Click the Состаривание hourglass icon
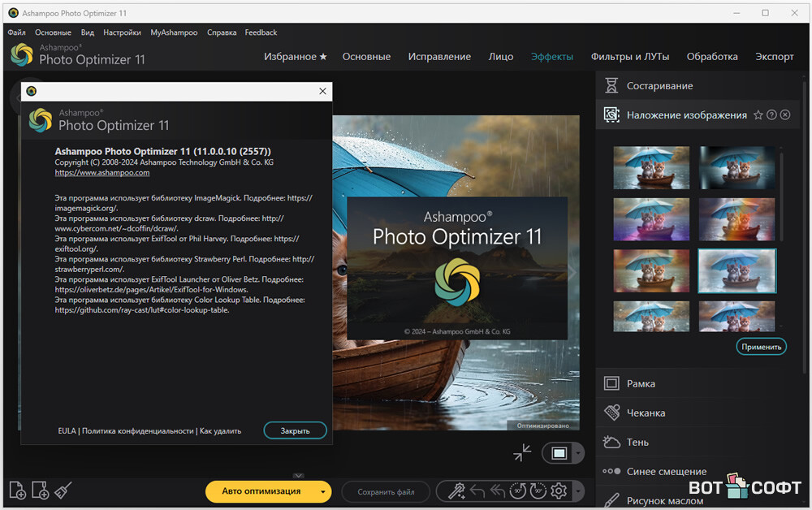812x510 pixels. point(611,85)
